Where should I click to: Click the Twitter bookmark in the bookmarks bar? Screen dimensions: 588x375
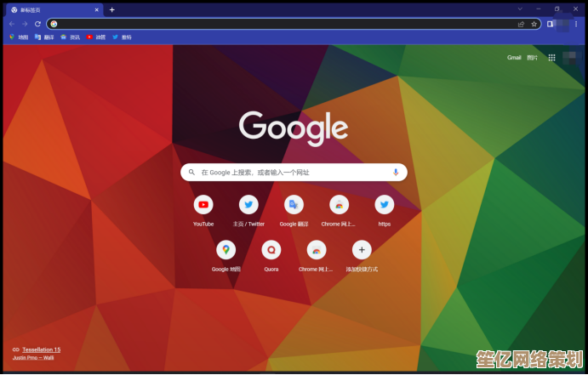122,37
